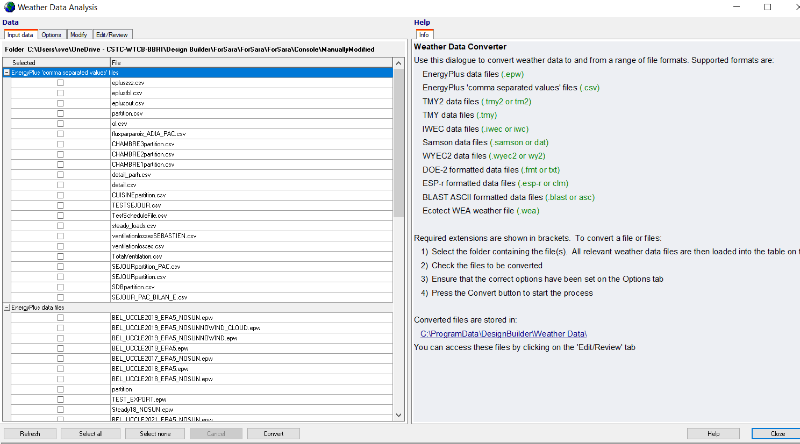Start conversion with the Convert button
This screenshot has height=444, width=800.
point(273,434)
